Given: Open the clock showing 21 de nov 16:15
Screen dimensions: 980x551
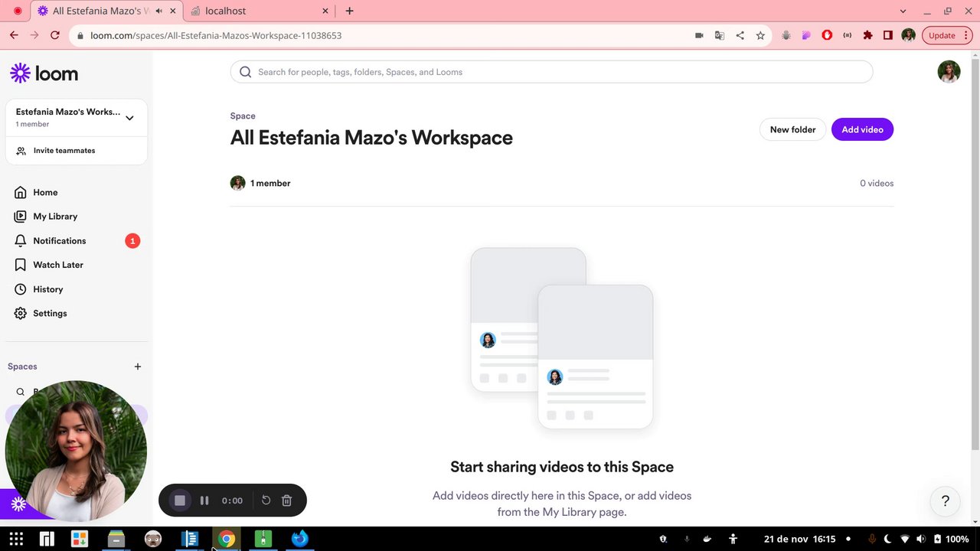Looking at the screenshot, I should 799,539.
